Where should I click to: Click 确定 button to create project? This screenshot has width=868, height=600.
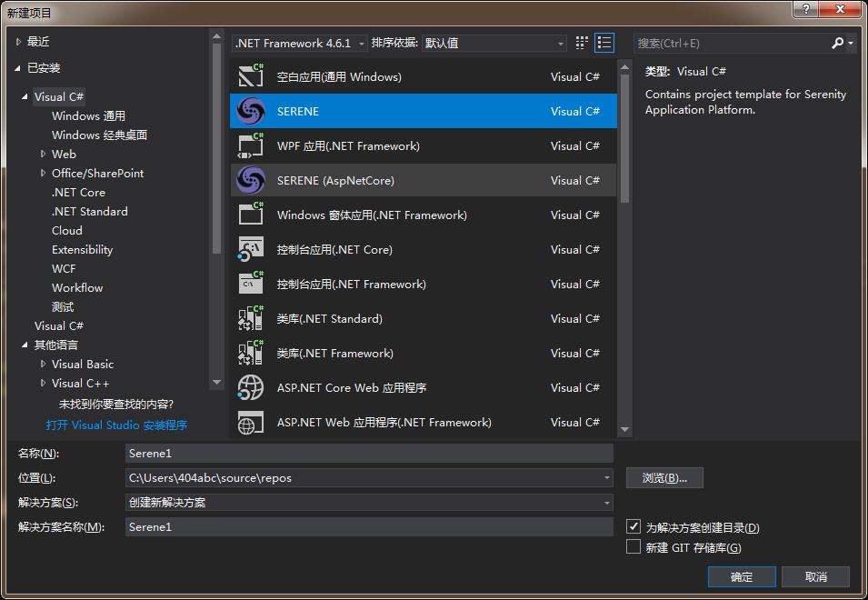[742, 576]
